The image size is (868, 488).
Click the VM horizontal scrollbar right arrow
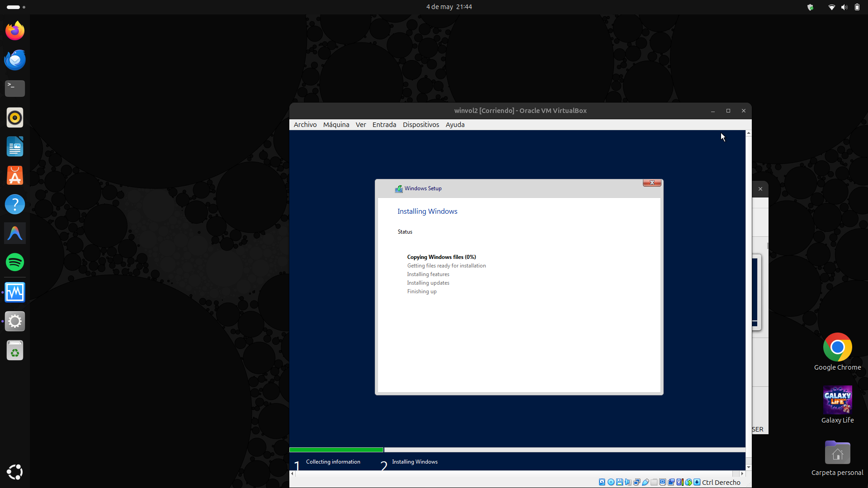pos(742,474)
